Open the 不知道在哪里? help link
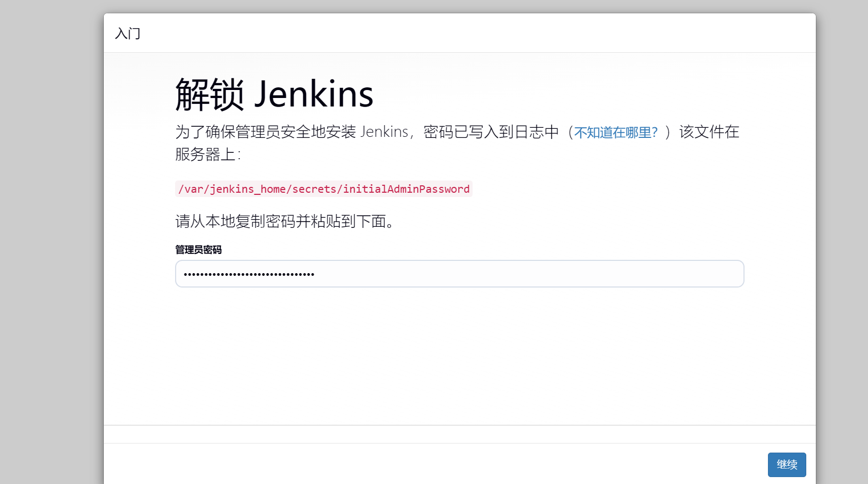 click(616, 132)
